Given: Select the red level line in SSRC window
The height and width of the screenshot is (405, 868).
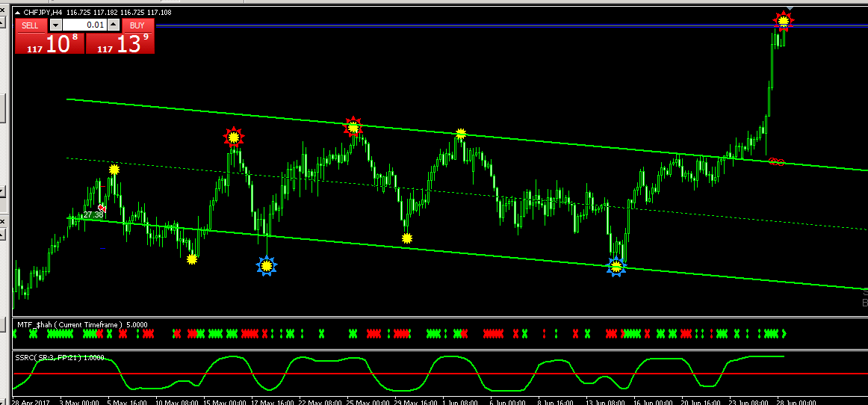Looking at the screenshot, I should pos(440,374).
